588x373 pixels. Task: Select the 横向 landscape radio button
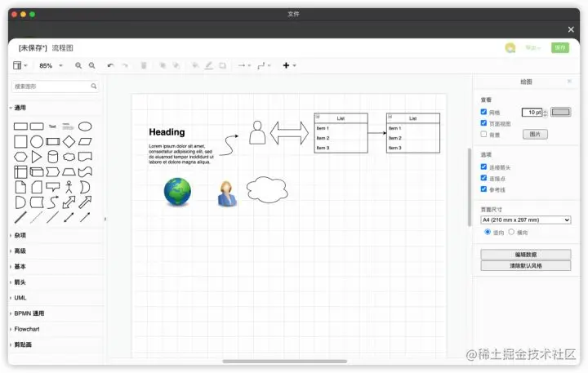point(511,232)
